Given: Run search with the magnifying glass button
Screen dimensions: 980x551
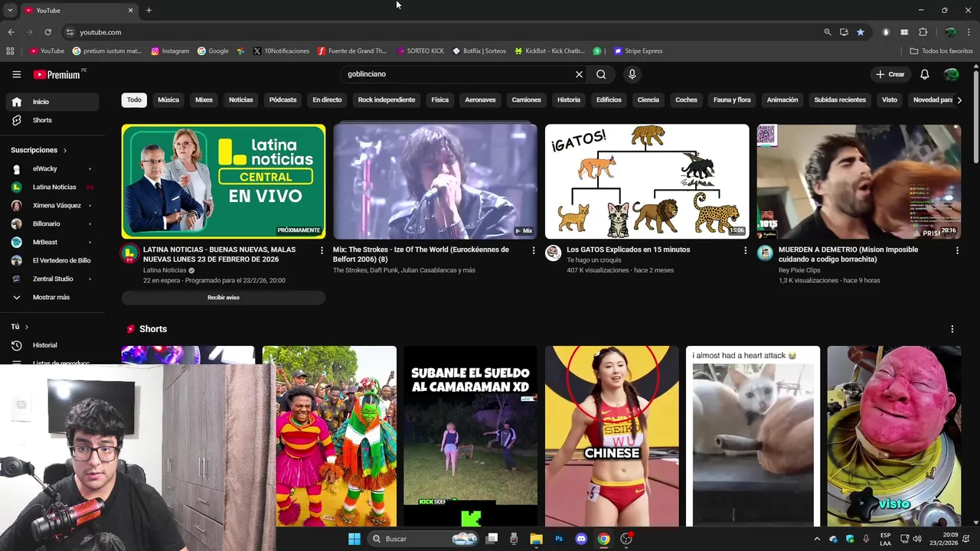Looking at the screenshot, I should pyautogui.click(x=601, y=74).
